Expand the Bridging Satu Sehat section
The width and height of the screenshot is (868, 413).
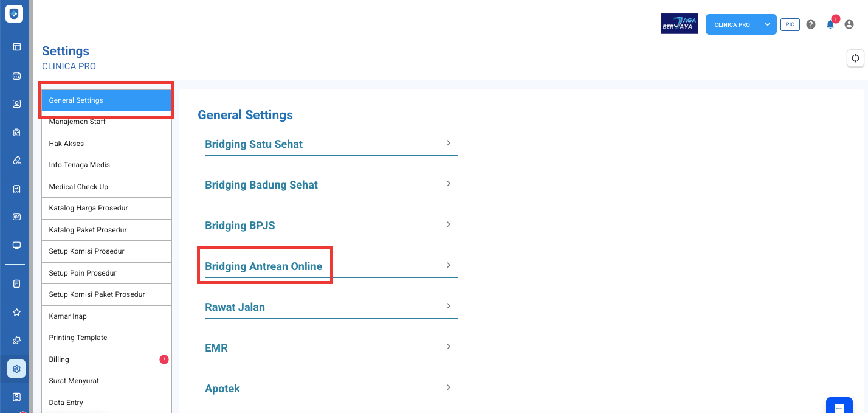331,144
